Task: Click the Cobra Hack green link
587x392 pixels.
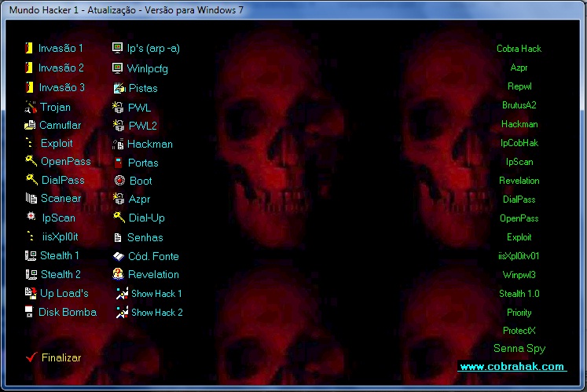Action: [519, 49]
